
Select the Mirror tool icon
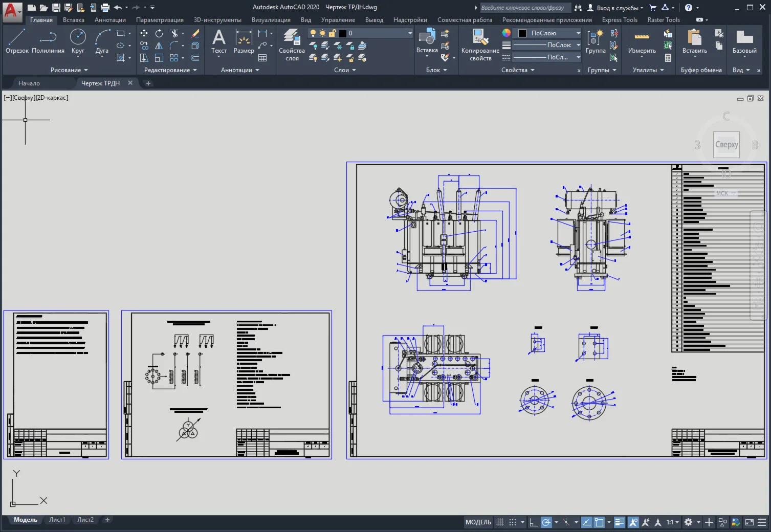pyautogui.click(x=159, y=46)
